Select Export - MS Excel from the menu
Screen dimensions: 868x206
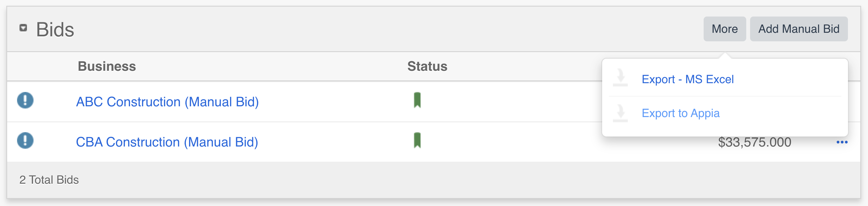(687, 79)
